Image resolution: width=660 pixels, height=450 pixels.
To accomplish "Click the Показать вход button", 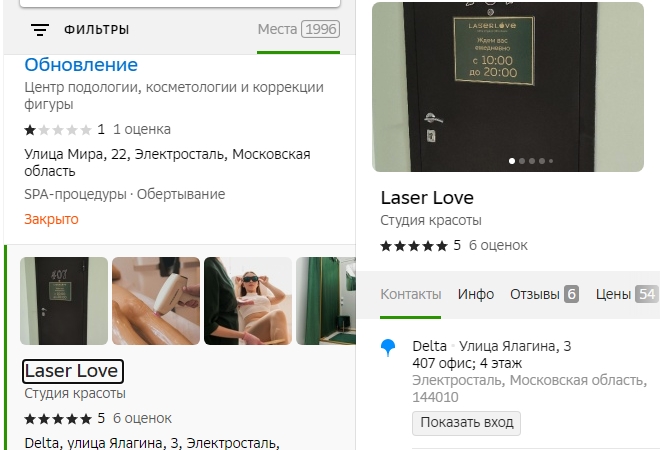I will point(466,423).
